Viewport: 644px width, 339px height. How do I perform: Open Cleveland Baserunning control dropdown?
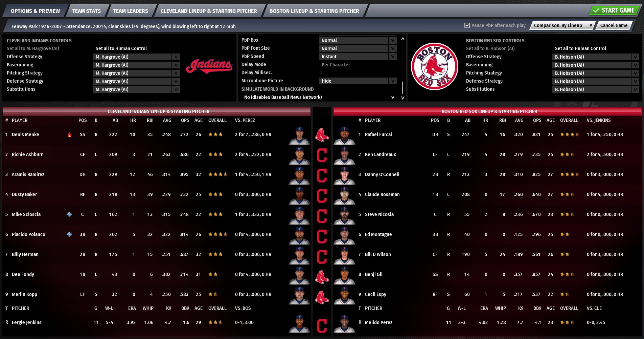pos(136,65)
